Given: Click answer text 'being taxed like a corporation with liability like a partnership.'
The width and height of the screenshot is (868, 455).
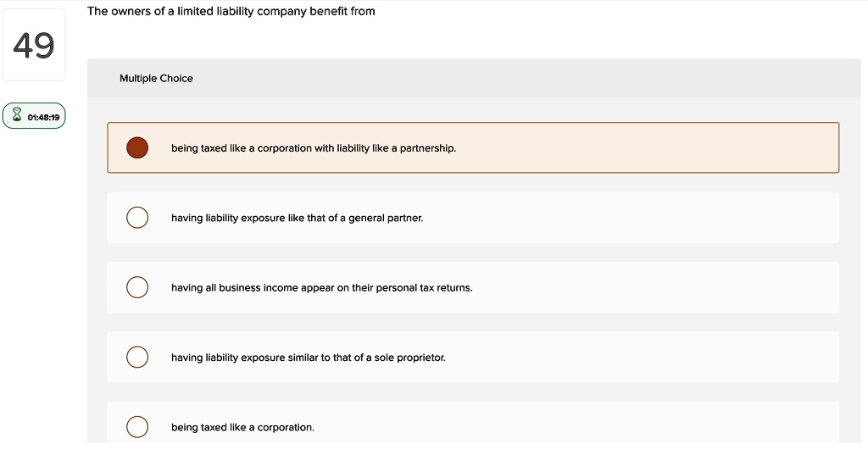Looking at the screenshot, I should coord(314,148).
